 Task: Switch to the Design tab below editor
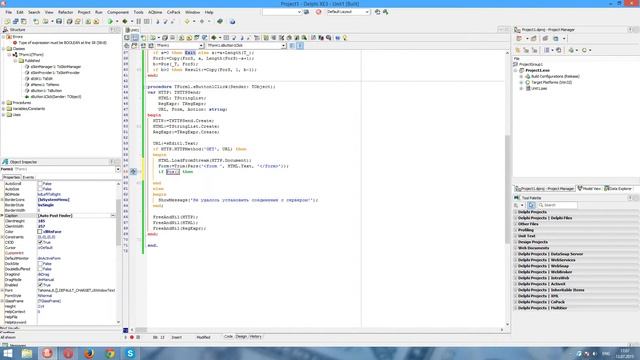(241, 337)
